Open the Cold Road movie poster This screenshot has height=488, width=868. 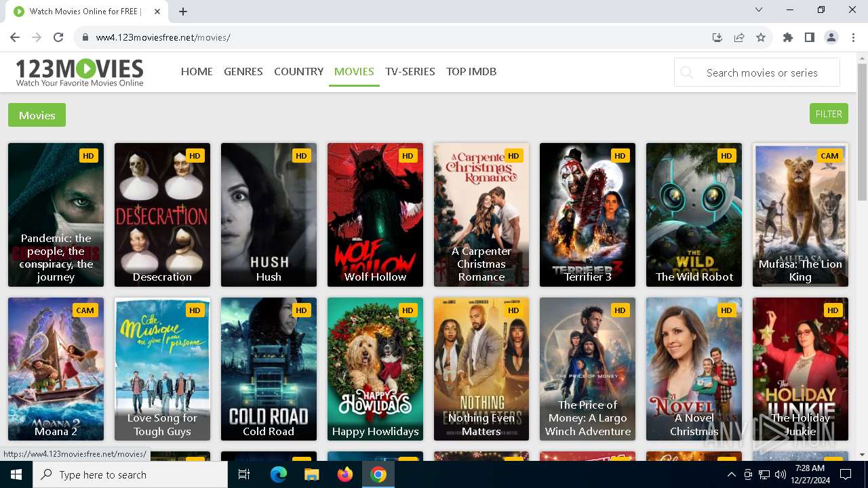tap(269, 369)
